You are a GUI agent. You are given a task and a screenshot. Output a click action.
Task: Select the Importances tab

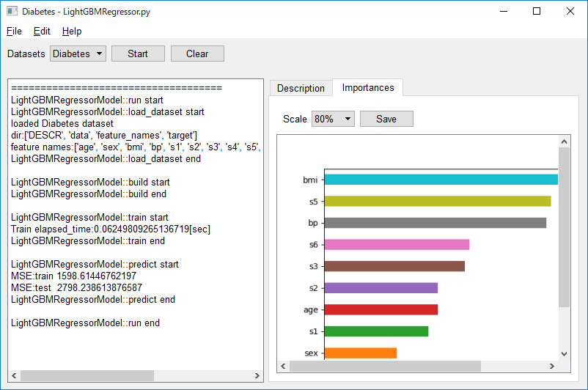tap(368, 87)
